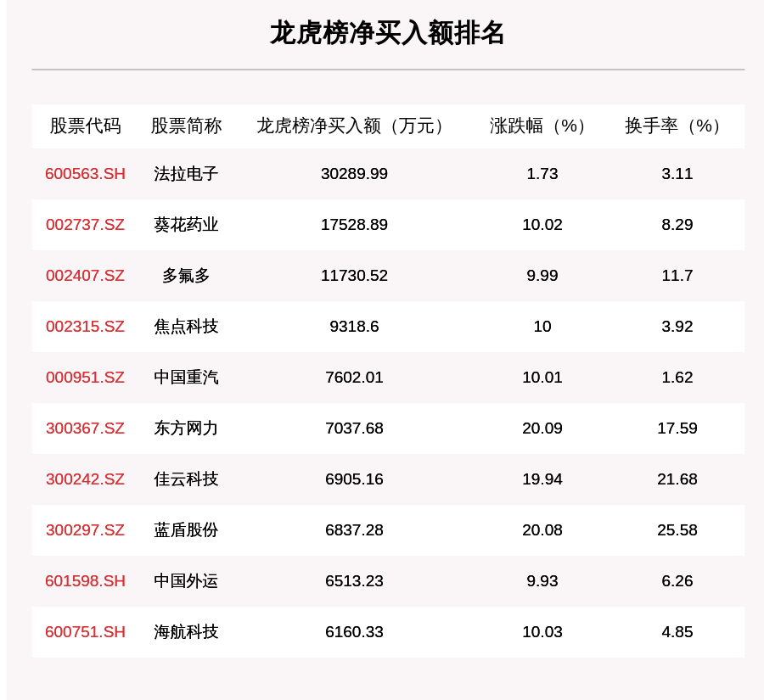Open stock code 300367.SZ

click(x=85, y=428)
